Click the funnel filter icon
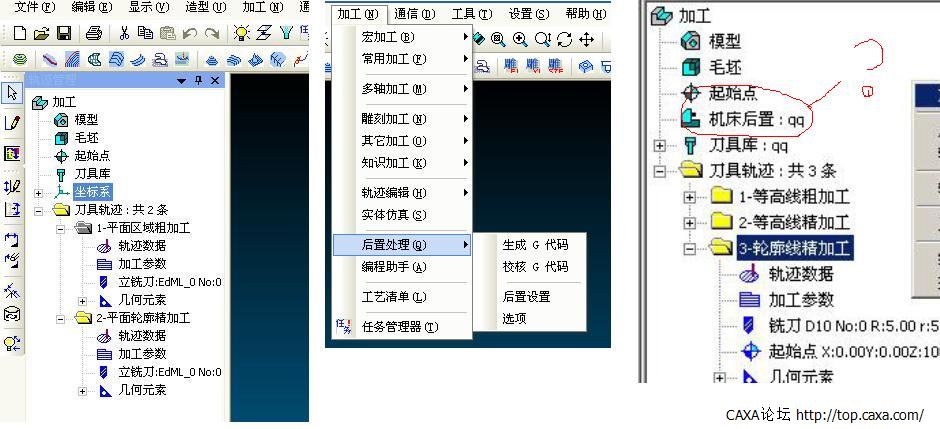Image resolution: width=940 pixels, height=429 pixels. 286,33
